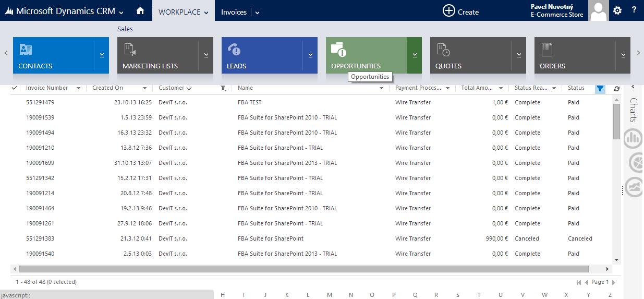644x299 pixels.
Task: Expand the Marketing Lists tile dropdown
Action: point(206,55)
